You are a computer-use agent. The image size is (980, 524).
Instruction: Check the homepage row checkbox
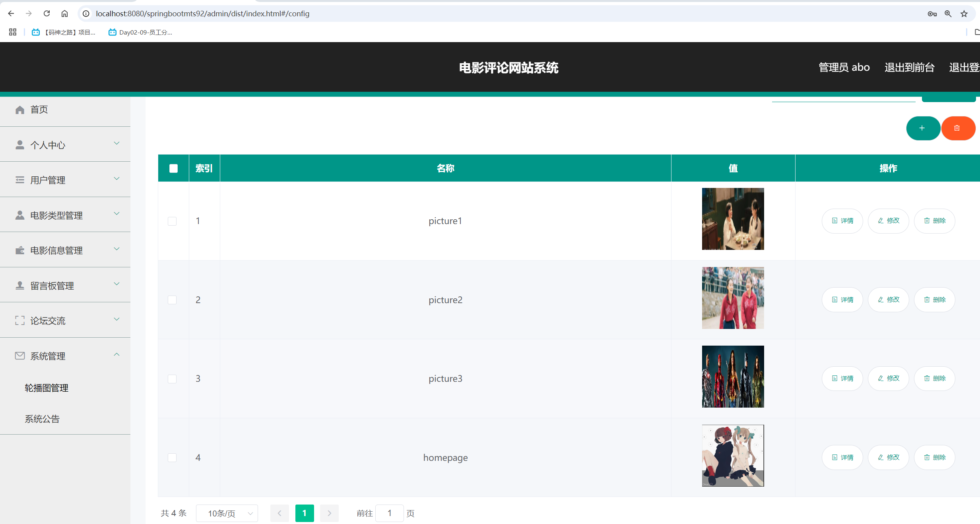(172, 458)
